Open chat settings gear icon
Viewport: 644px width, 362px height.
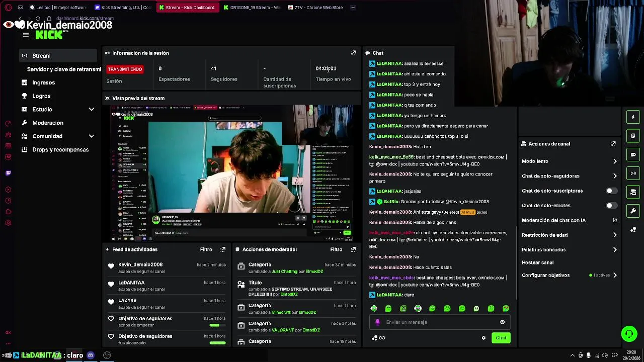pyautogui.click(x=484, y=338)
